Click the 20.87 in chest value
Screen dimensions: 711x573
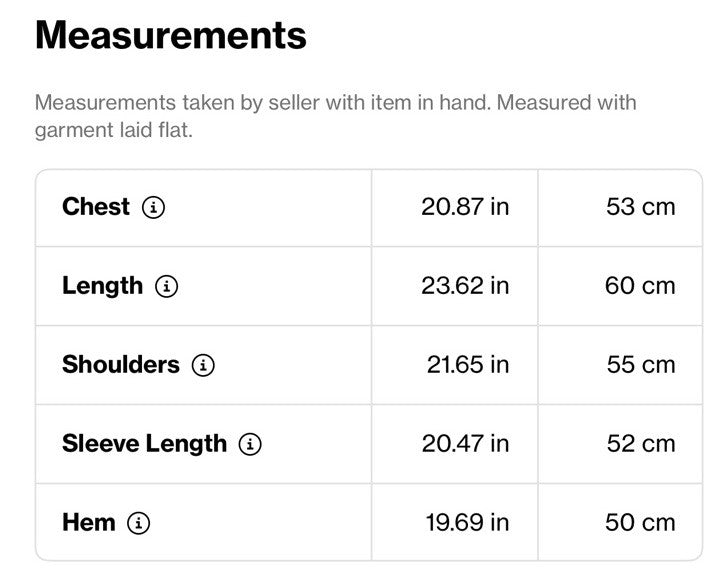[x=465, y=207]
